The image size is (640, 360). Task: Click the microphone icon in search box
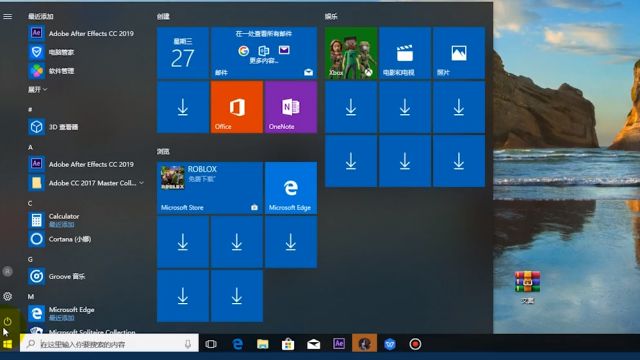[188, 344]
